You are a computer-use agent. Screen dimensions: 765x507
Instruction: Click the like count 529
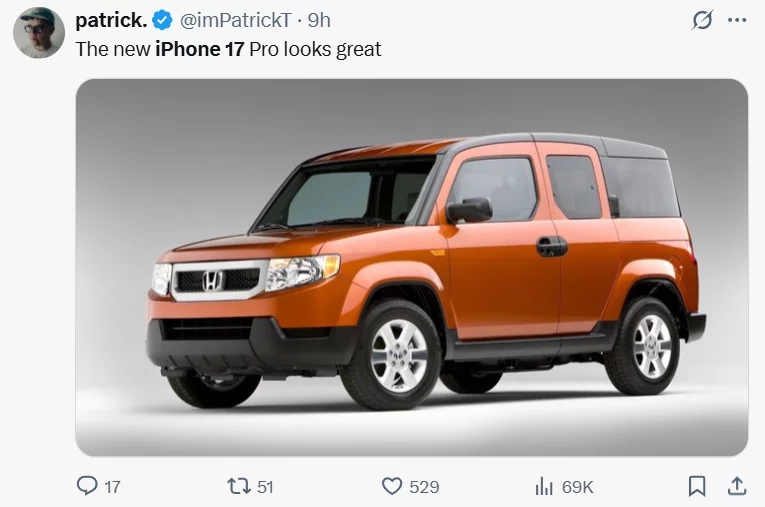(424, 487)
